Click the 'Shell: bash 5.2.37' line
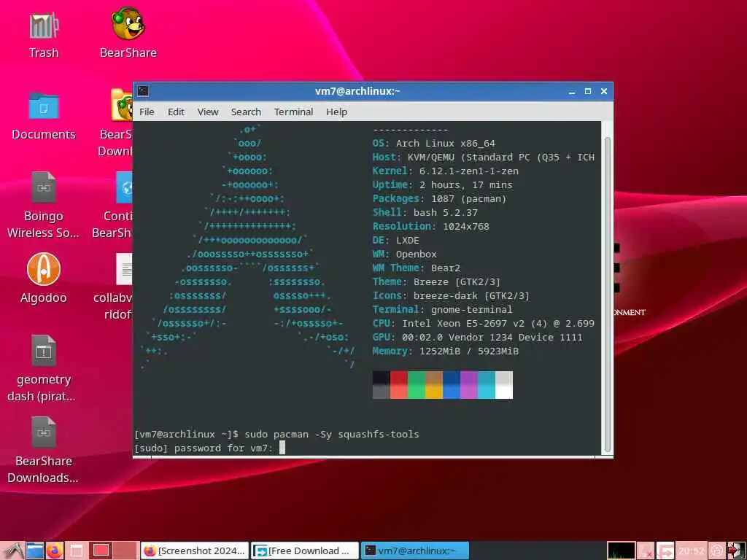This screenshot has height=560, width=747. 425,212
